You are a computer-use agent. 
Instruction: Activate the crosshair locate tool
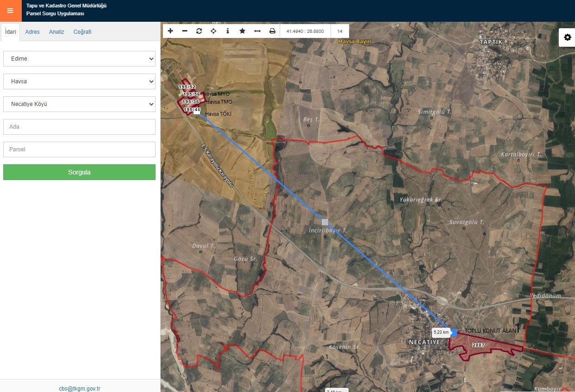point(213,31)
